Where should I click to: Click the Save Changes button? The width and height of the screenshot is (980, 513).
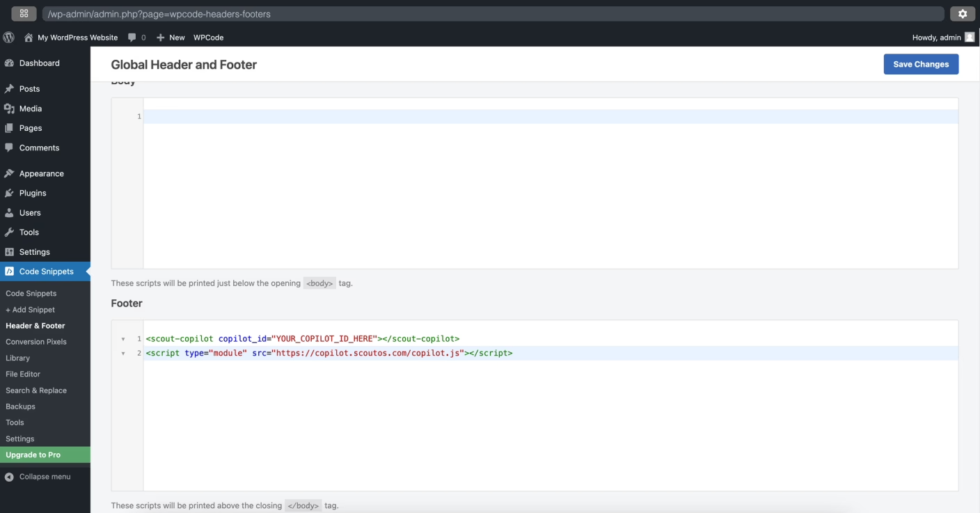(x=921, y=64)
